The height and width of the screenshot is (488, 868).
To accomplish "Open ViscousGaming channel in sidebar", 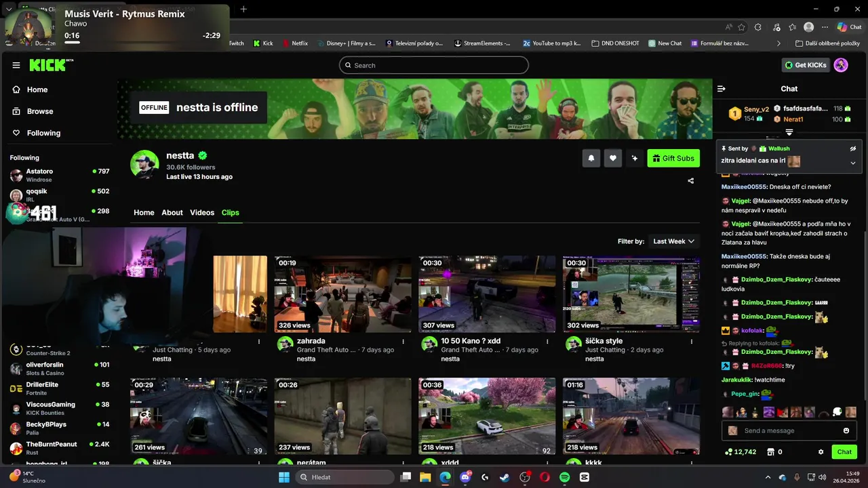I will coord(60,408).
